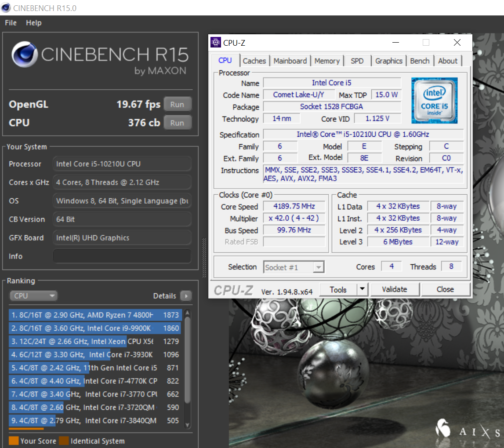Click the Multiplier value x 42.0

pyautogui.click(x=294, y=218)
